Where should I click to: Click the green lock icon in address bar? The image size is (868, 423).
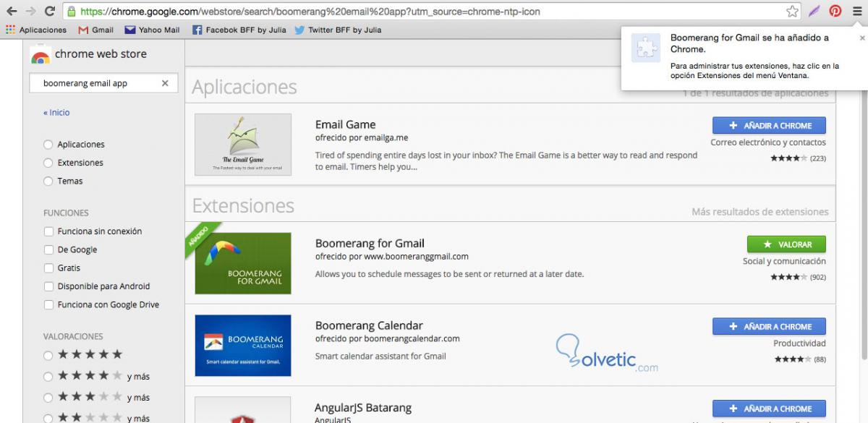71,12
